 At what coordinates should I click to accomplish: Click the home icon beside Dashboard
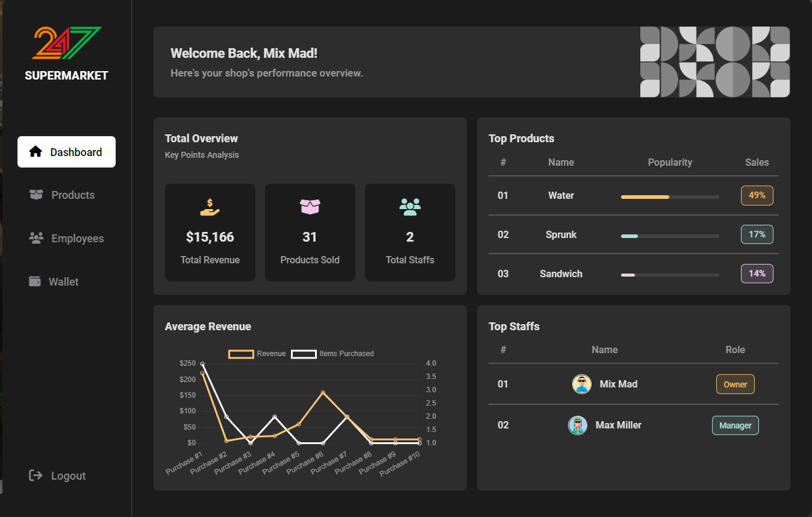(x=36, y=152)
